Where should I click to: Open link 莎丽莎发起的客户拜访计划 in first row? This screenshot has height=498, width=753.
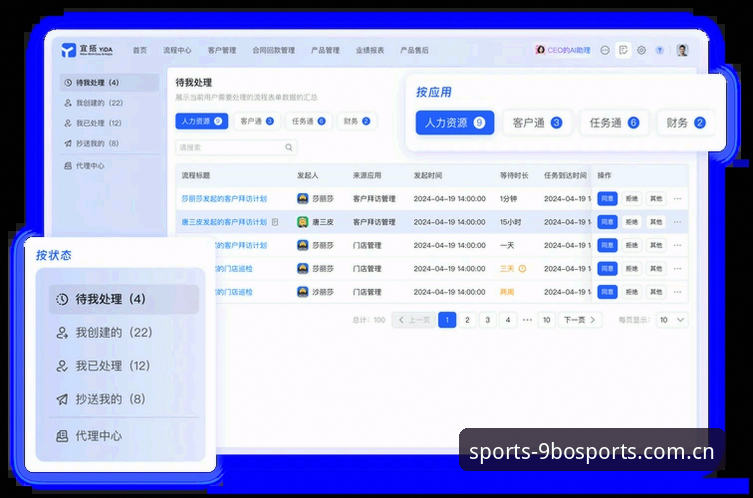[x=224, y=198]
